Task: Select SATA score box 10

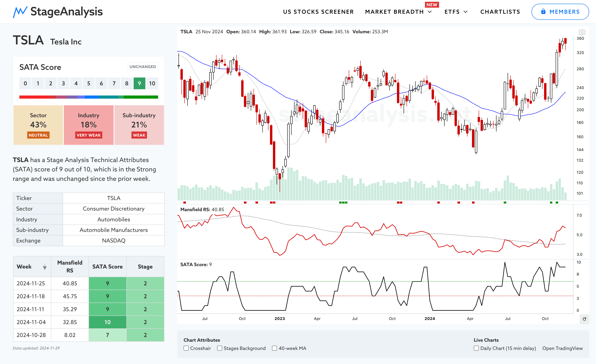Action: click(152, 83)
